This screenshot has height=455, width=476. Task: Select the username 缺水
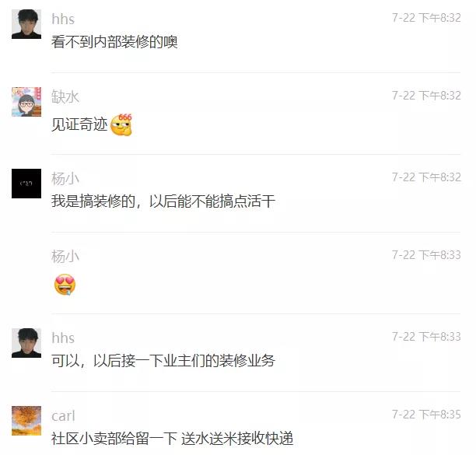(65, 96)
